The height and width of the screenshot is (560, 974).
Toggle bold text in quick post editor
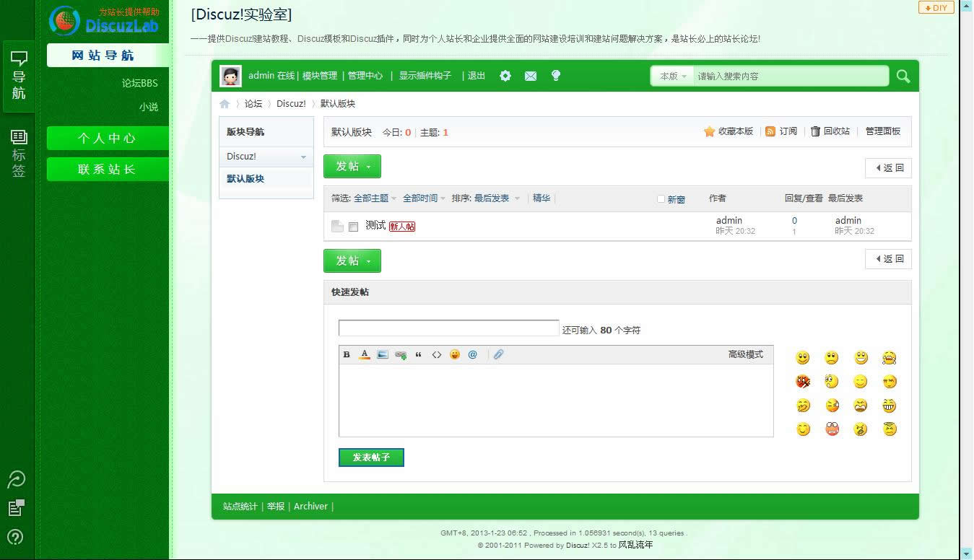(347, 354)
